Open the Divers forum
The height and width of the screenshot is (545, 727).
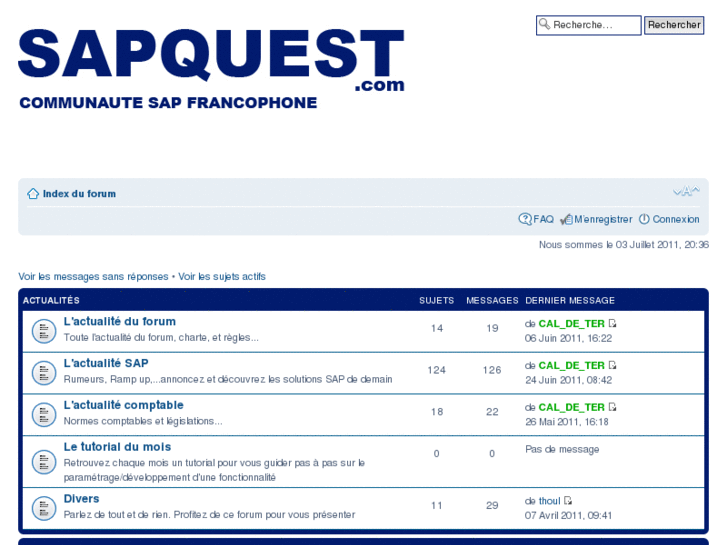pos(82,499)
